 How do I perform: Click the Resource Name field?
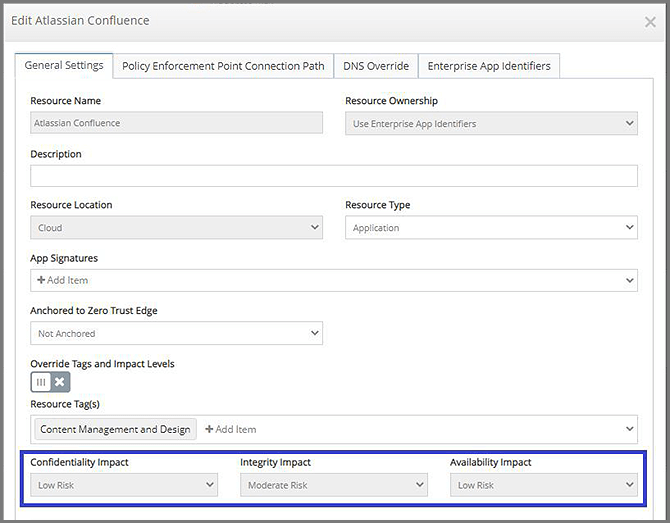click(x=176, y=123)
